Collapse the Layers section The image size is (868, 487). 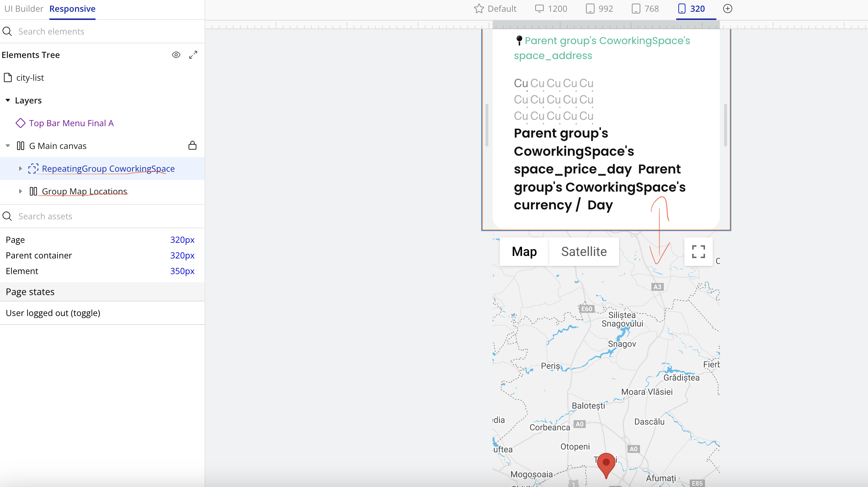[8, 101]
